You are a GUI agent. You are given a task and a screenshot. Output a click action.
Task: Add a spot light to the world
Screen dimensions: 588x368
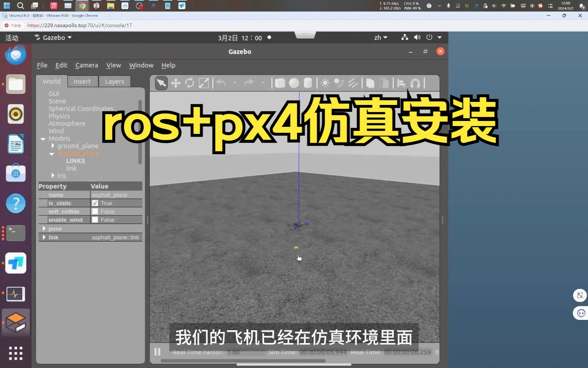[x=338, y=83]
